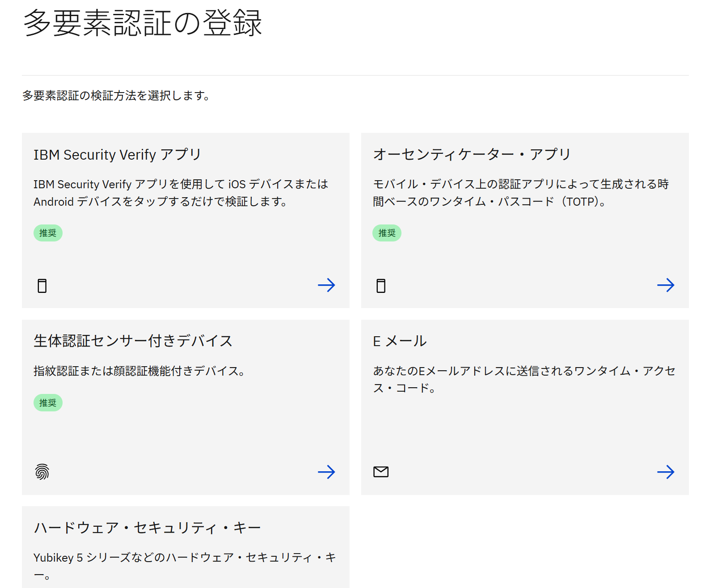Click 推奨 badge on オーセンティケーター card
The image size is (709, 588).
coord(387,233)
